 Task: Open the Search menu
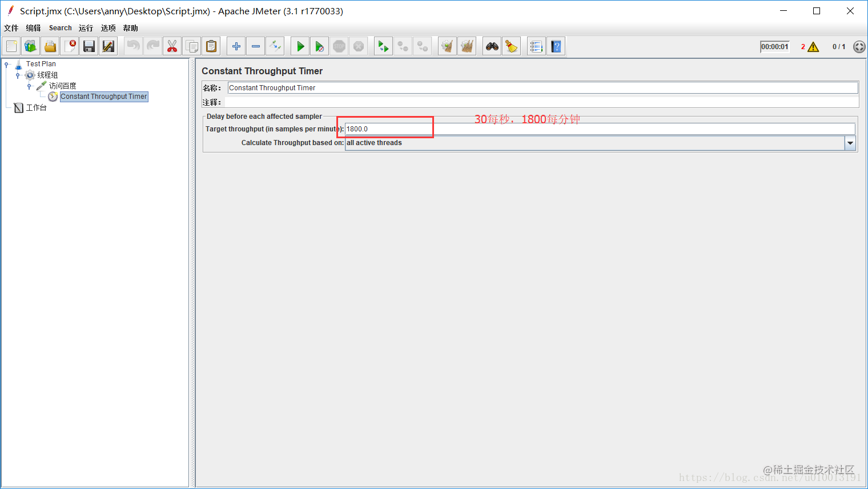pos(60,28)
